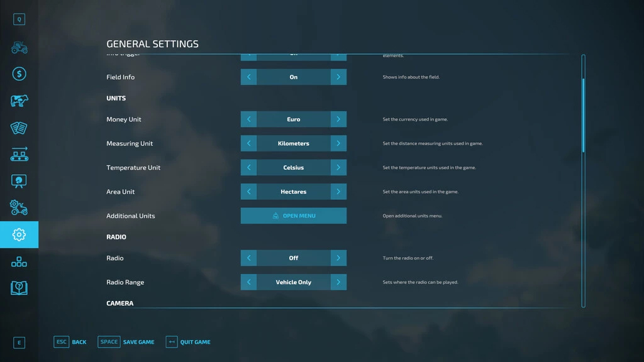
Task: Toggle Radio setting with left arrow
Action: point(248,258)
